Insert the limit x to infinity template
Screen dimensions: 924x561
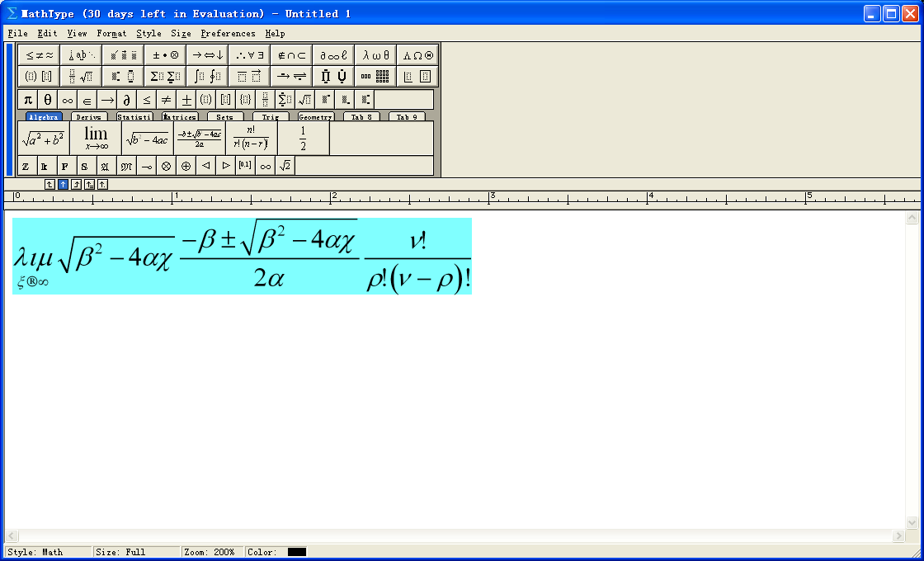point(96,138)
